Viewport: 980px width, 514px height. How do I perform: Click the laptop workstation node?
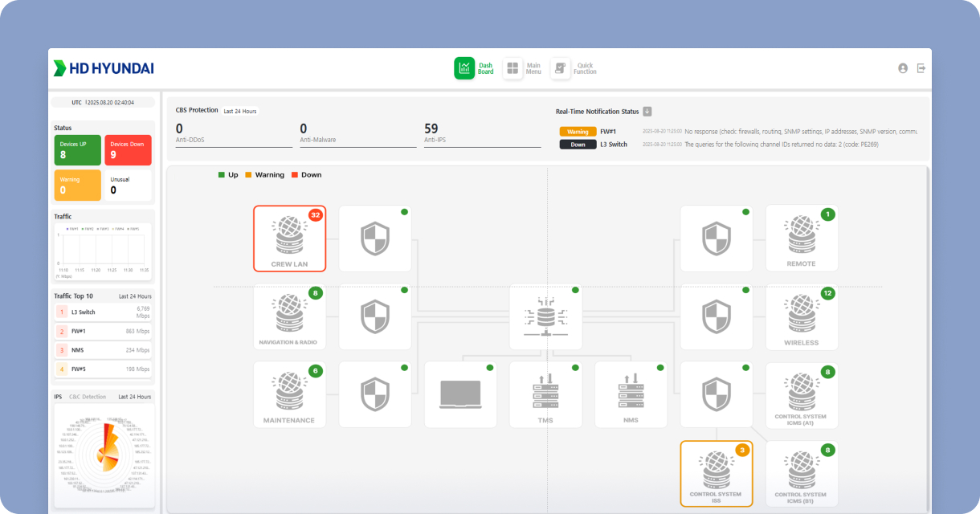tap(460, 394)
